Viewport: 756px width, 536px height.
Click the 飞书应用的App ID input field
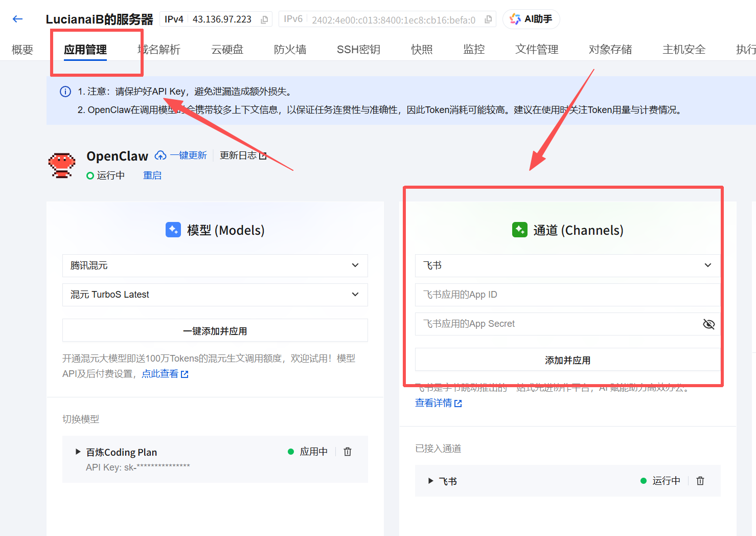567,295
